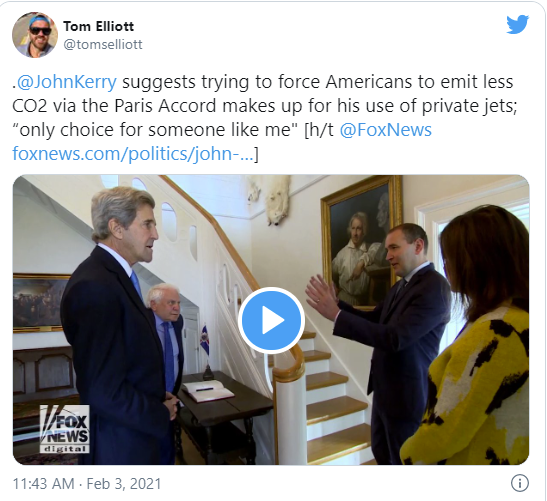Click the Fox News digital watermark logo
This screenshot has width=547, height=501.
pos(65,429)
